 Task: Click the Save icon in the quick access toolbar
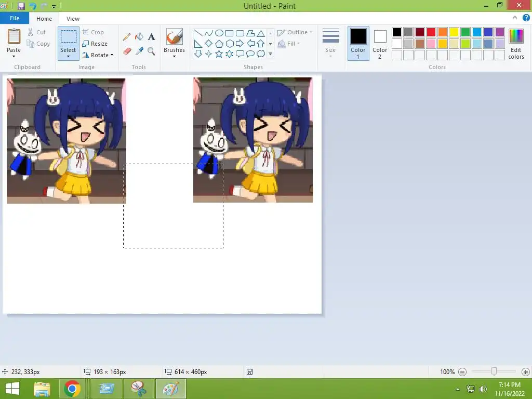click(x=21, y=6)
